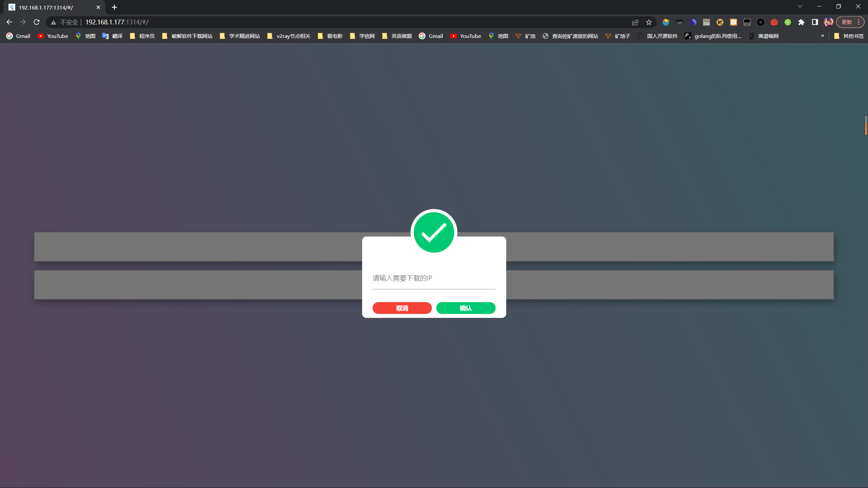Open the tab search dropdown arrow
The width and height of the screenshot is (868, 488).
point(800,6)
